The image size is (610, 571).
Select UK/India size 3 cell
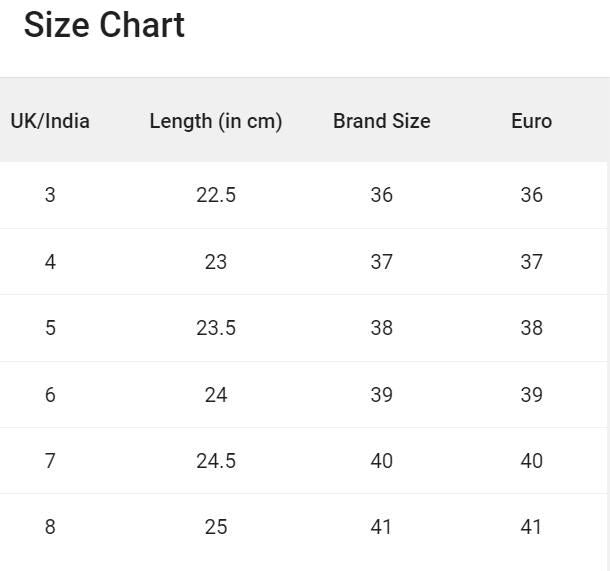pyautogui.click(x=50, y=195)
